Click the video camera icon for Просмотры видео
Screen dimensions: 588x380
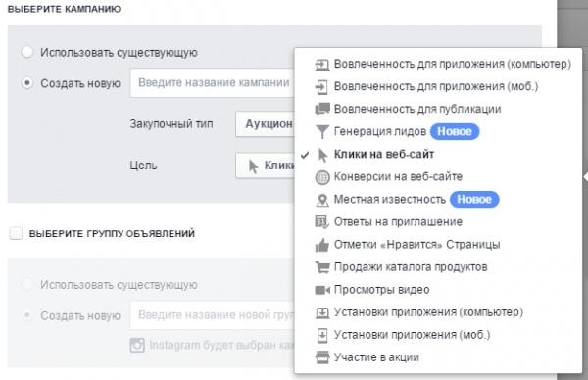[x=322, y=290]
